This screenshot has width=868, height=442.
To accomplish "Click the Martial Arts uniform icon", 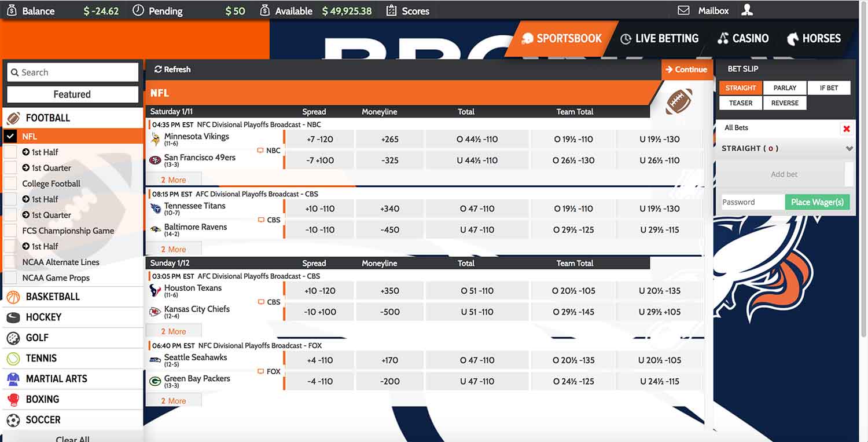I will pos(13,379).
